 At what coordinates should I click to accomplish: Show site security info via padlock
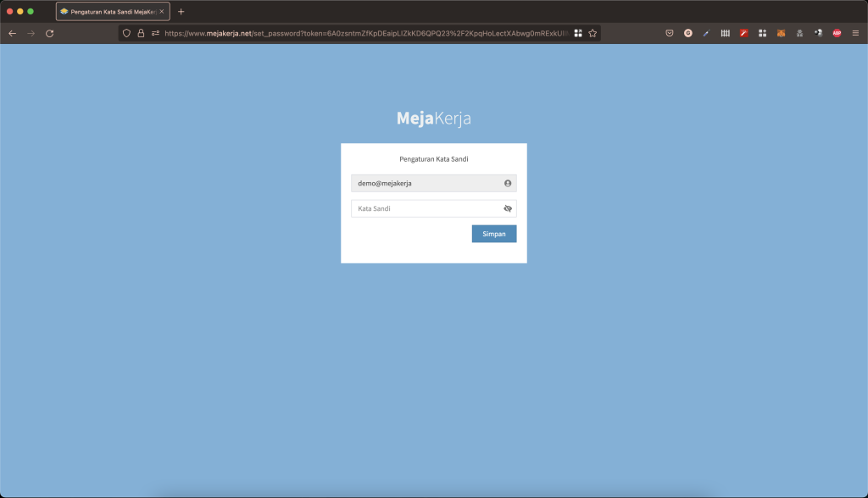[142, 33]
